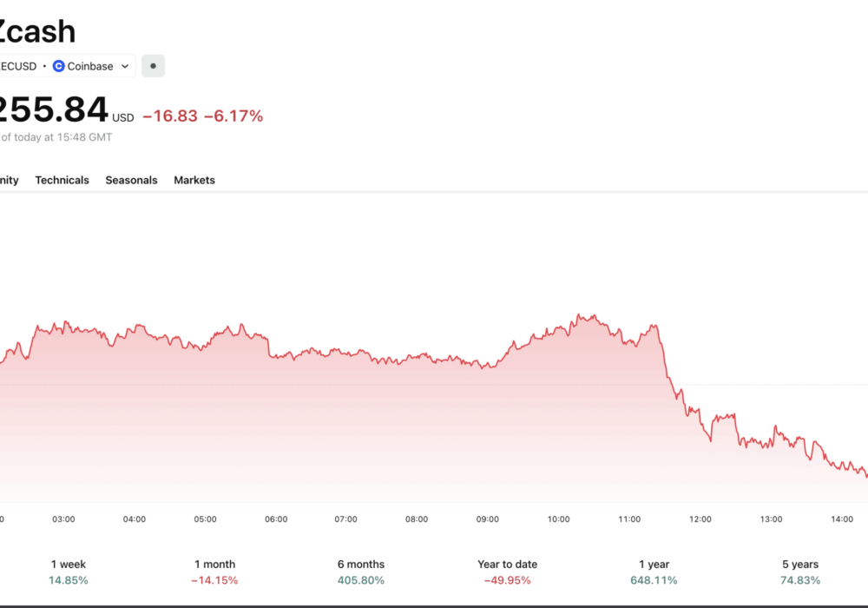Click the Zcash title heading
The image size is (868, 608).
36,32
